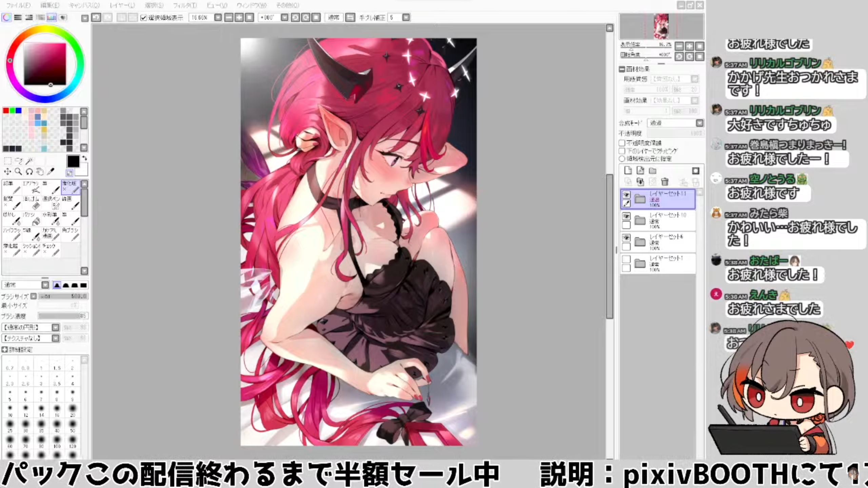Rotate view counterclockwise in toolbar
The image size is (868, 488).
[x=295, y=17]
